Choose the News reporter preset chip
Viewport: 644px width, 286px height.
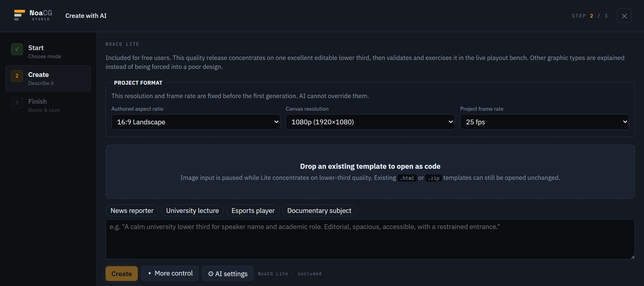(132, 211)
